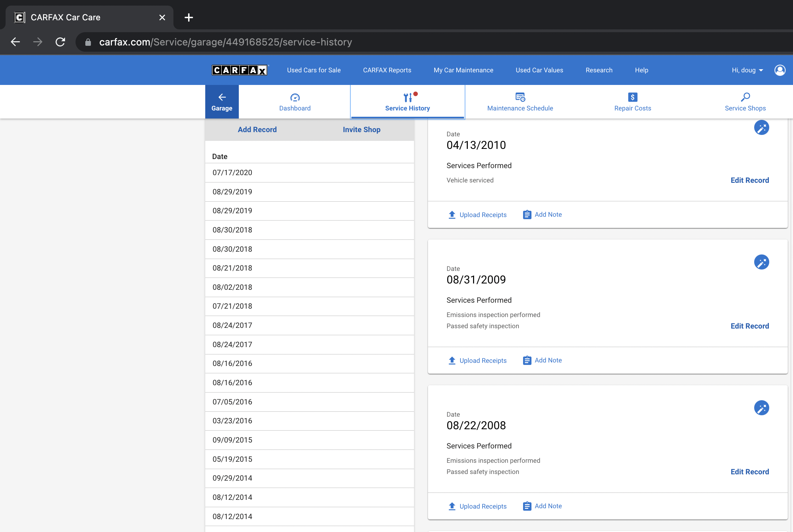Edit Record for 04/13/2010
The height and width of the screenshot is (532, 793).
(750, 180)
